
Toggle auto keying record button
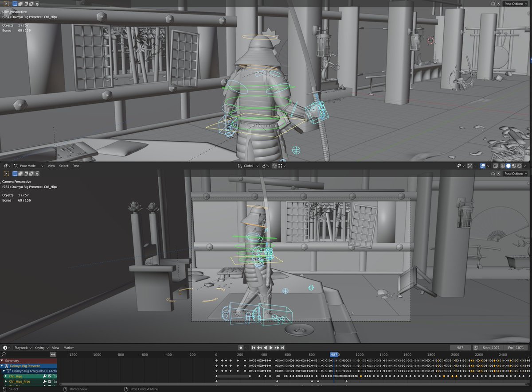241,348
